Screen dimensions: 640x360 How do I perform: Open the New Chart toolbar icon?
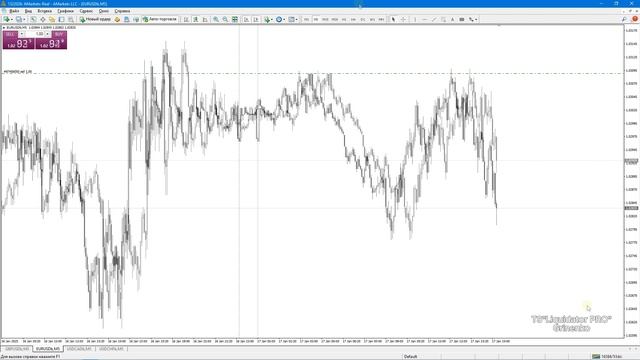coord(7,19)
